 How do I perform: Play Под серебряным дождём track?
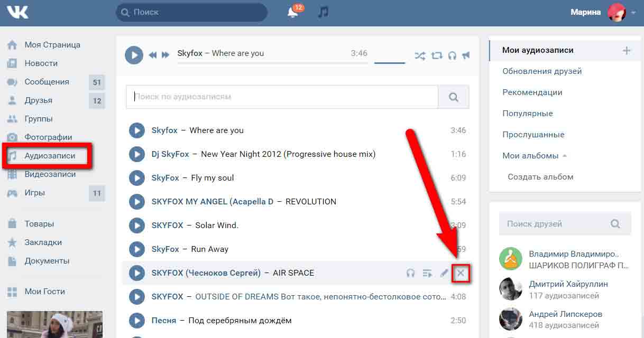(137, 321)
